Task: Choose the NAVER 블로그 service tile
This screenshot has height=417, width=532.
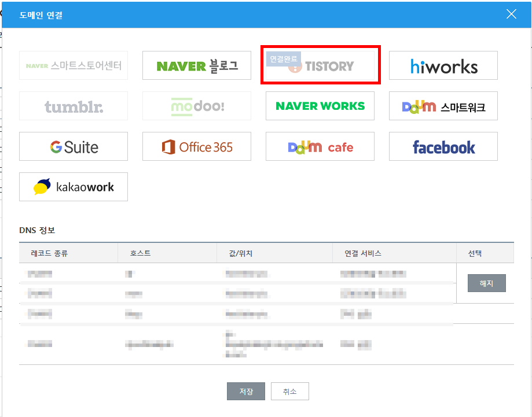Action: click(197, 65)
